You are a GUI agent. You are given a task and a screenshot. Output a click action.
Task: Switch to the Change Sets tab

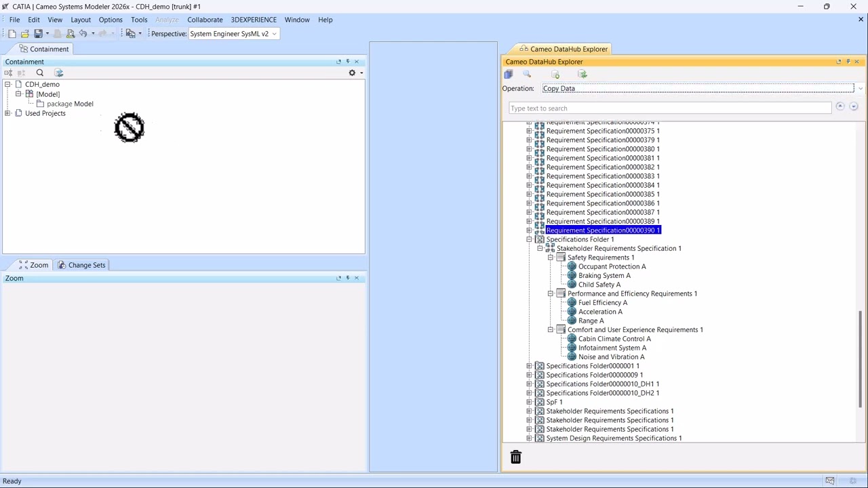coord(81,265)
